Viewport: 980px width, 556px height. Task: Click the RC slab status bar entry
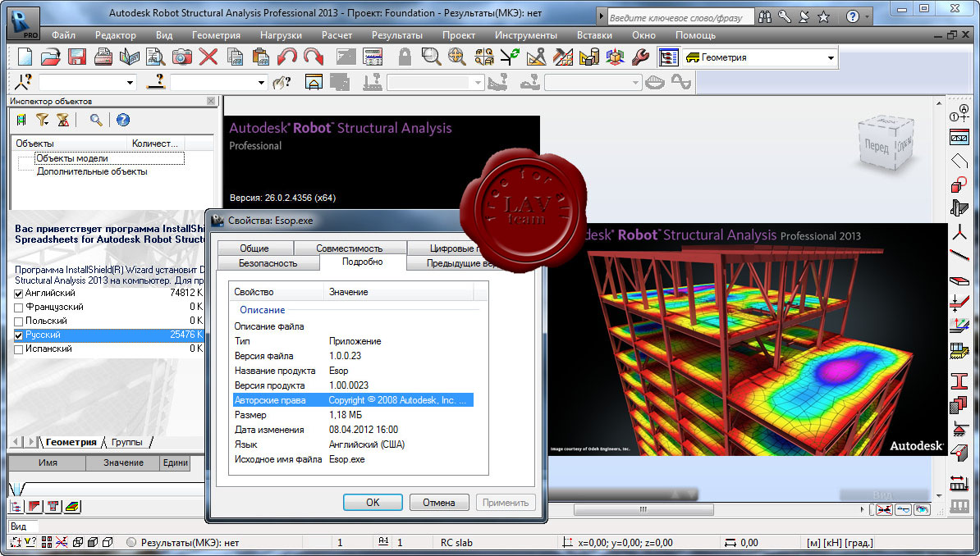pyautogui.click(x=456, y=542)
